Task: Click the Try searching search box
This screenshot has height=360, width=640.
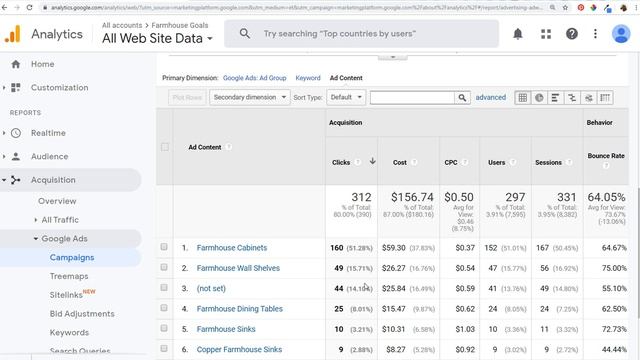Action: click(x=361, y=34)
